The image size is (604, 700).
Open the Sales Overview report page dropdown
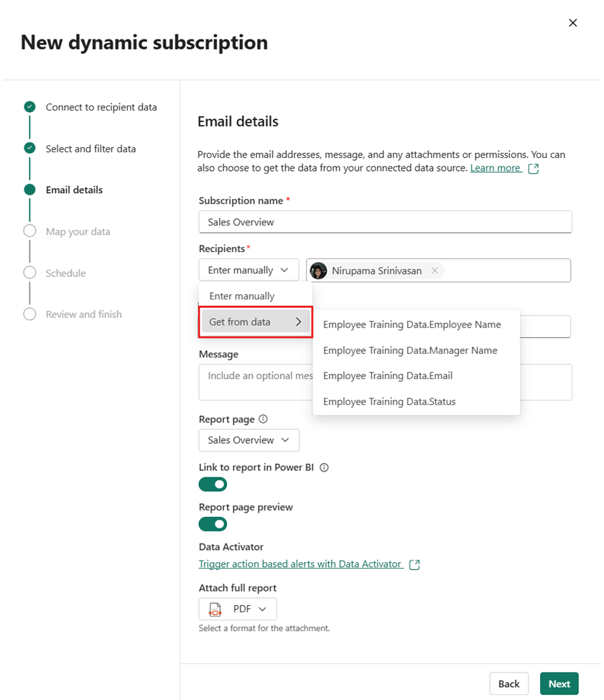[248, 440]
